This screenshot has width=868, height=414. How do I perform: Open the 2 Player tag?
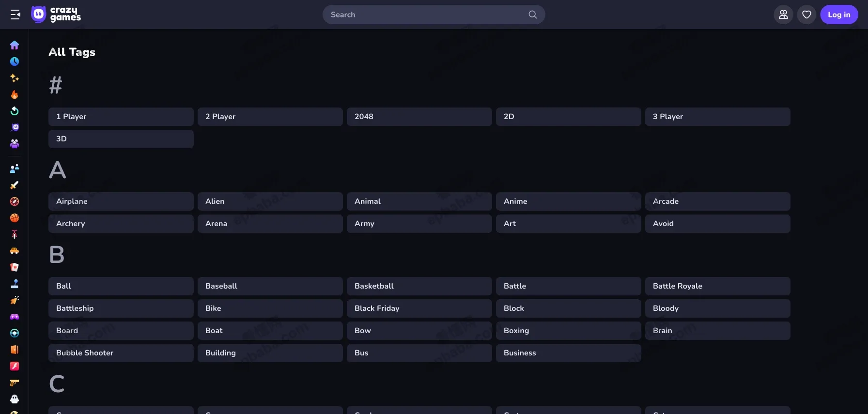pyautogui.click(x=270, y=117)
